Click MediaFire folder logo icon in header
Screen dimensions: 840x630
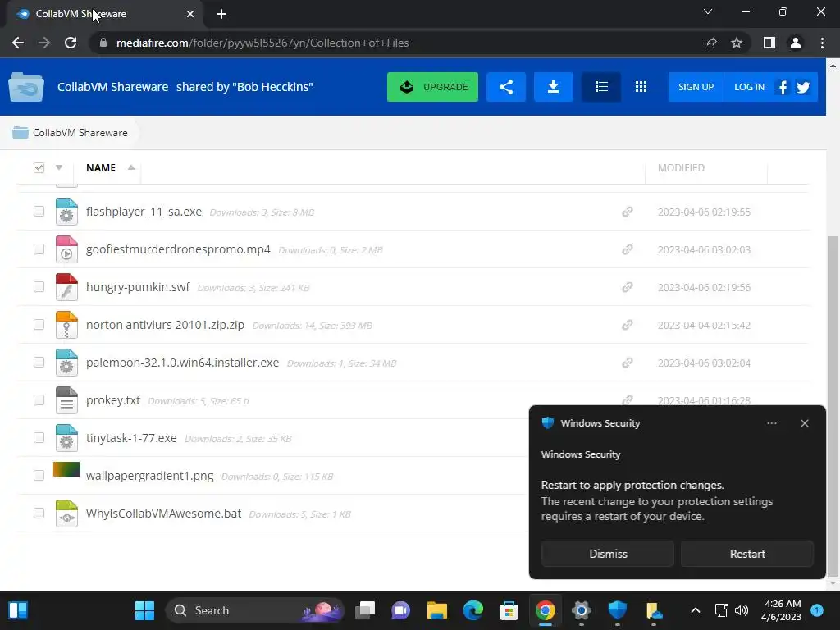pyautogui.click(x=26, y=87)
